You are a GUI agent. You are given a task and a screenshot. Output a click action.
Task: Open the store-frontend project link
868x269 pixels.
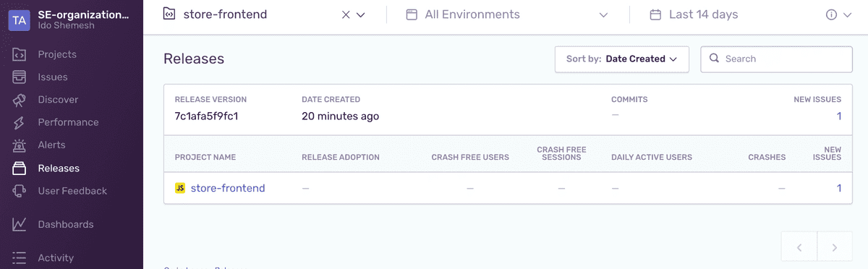[x=228, y=188]
